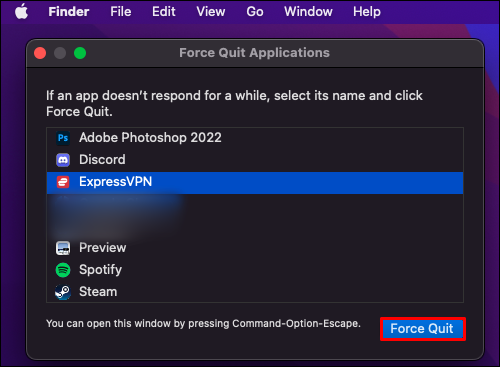Select Adobe Photoshop 2022 in the list

coord(255,138)
